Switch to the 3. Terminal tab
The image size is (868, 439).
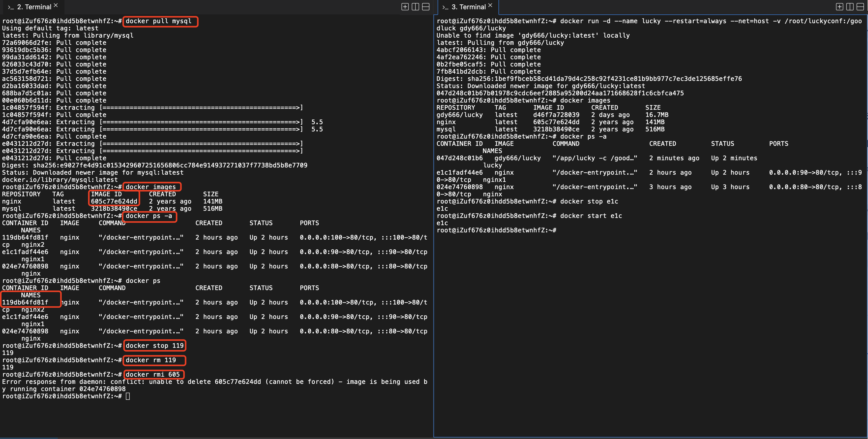[x=468, y=7]
